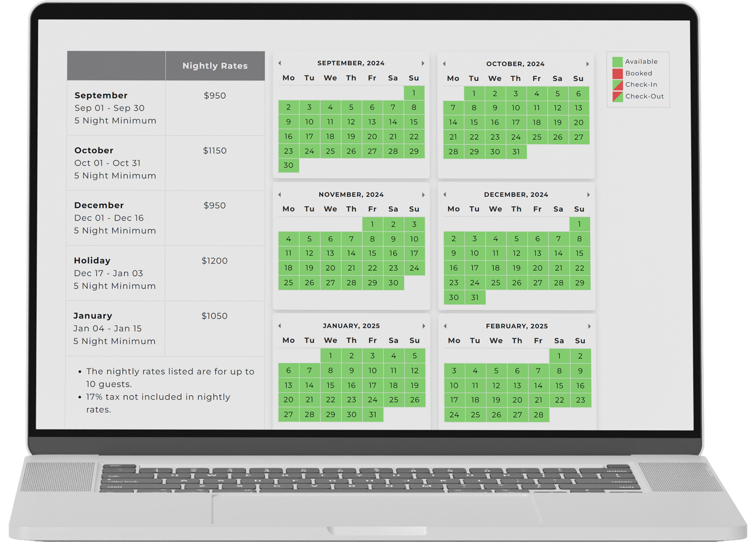Click the NOVEMBER, 2024 calendar title
756x542 pixels.
(351, 194)
